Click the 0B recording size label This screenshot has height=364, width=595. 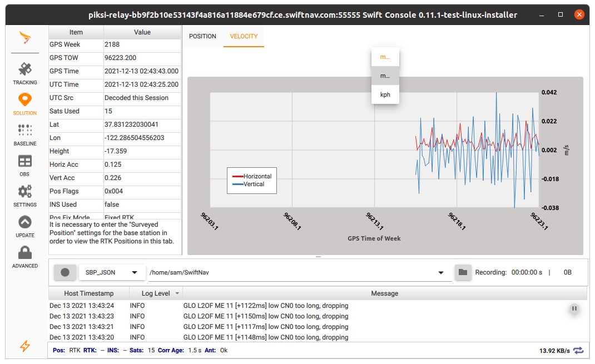click(567, 272)
